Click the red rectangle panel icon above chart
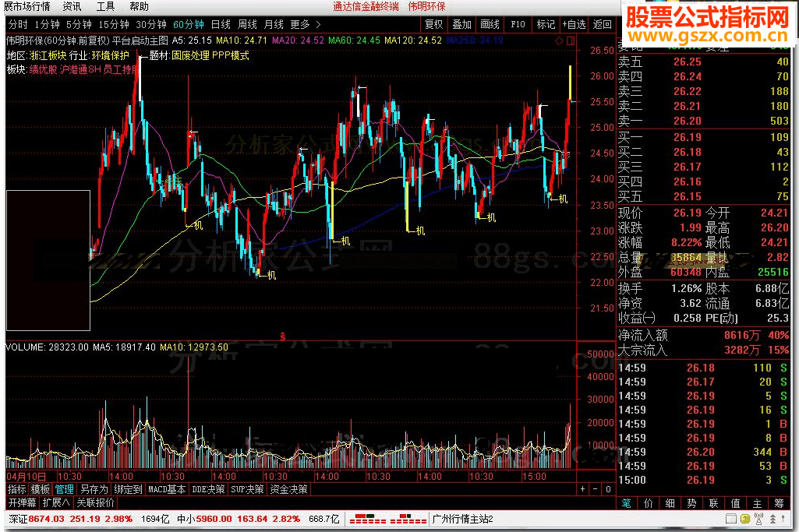 [x=571, y=41]
